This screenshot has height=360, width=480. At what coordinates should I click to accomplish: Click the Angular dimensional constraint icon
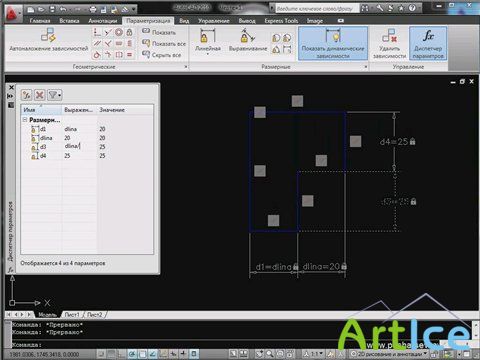(276, 50)
